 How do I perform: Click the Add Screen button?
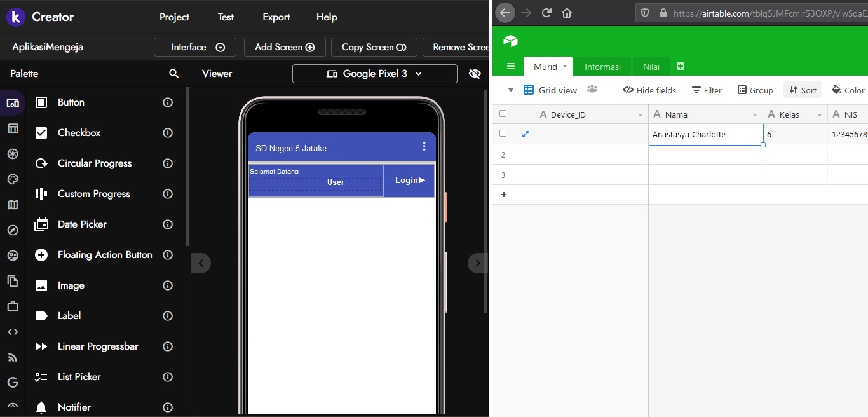pyautogui.click(x=285, y=47)
